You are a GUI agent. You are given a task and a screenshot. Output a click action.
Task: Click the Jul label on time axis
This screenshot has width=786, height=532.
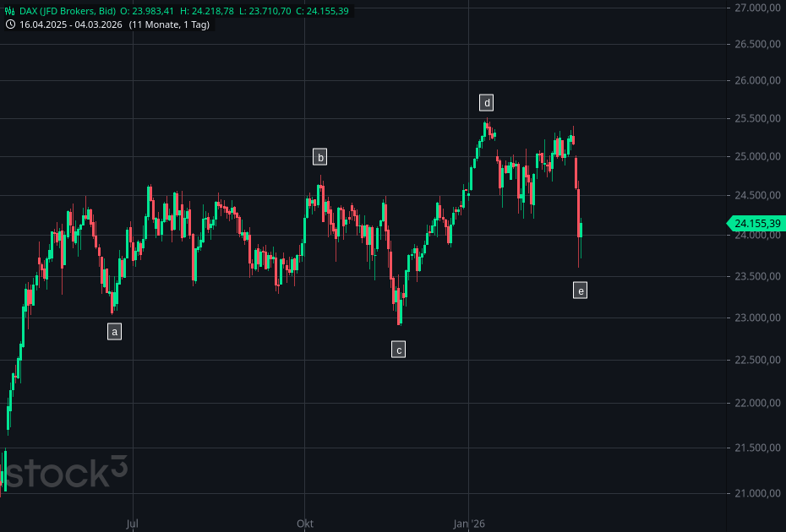(132, 524)
